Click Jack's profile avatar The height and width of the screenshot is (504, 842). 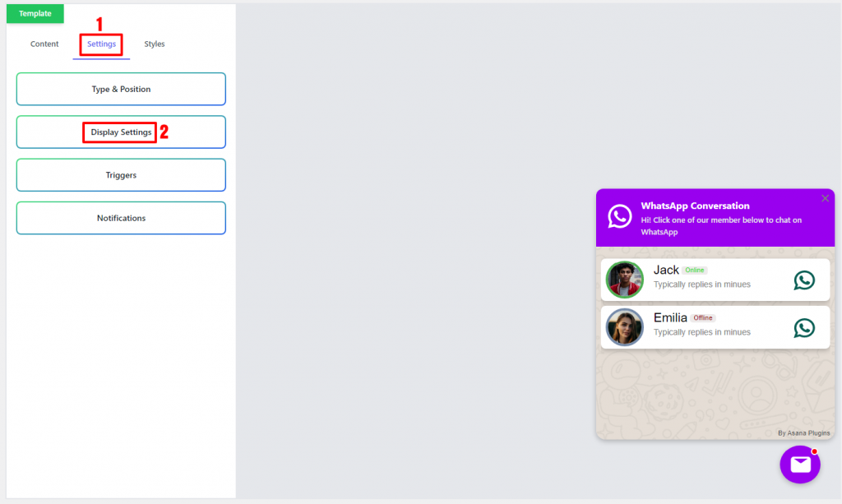click(x=624, y=280)
